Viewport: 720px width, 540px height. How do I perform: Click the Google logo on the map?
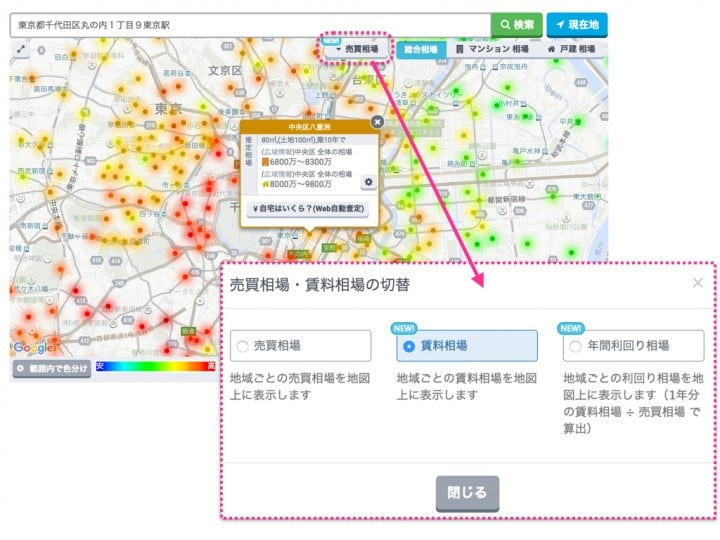[x=32, y=348]
